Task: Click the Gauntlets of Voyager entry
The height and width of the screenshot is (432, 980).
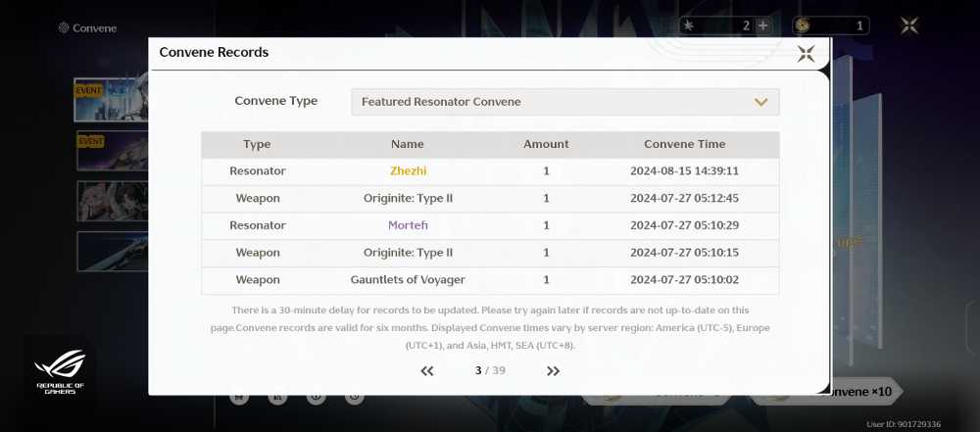Action: coord(408,279)
